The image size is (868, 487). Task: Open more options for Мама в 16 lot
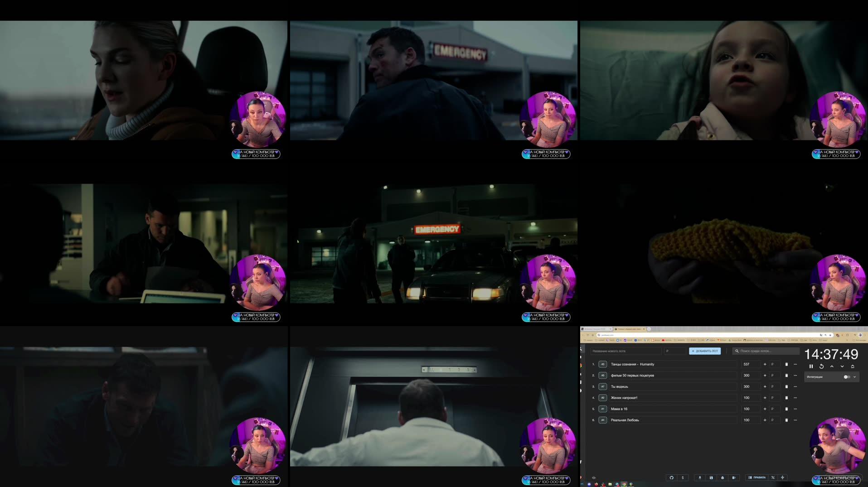point(795,409)
